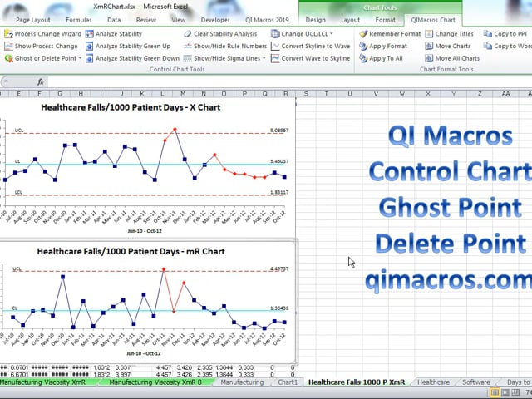Open Ghost or Delete Point tool
The image size is (532, 399).
click(42, 58)
